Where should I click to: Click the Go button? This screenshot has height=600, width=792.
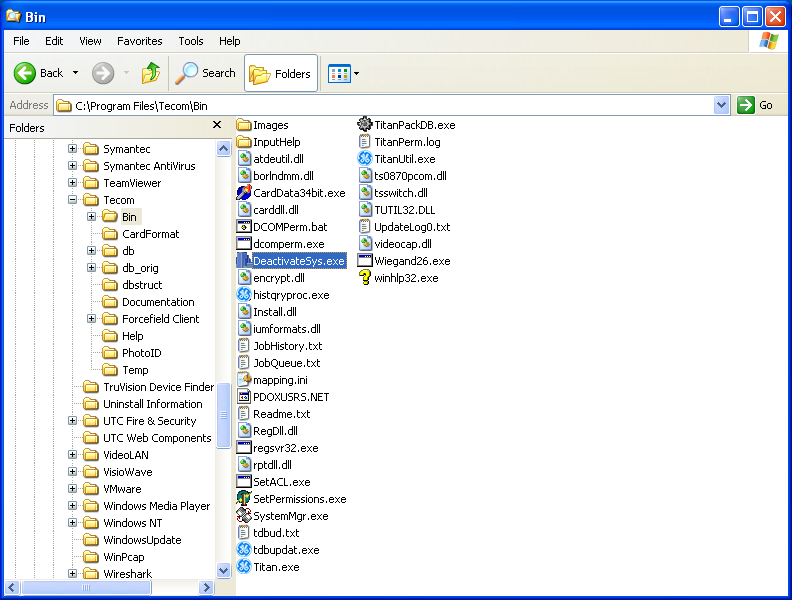[x=755, y=105]
